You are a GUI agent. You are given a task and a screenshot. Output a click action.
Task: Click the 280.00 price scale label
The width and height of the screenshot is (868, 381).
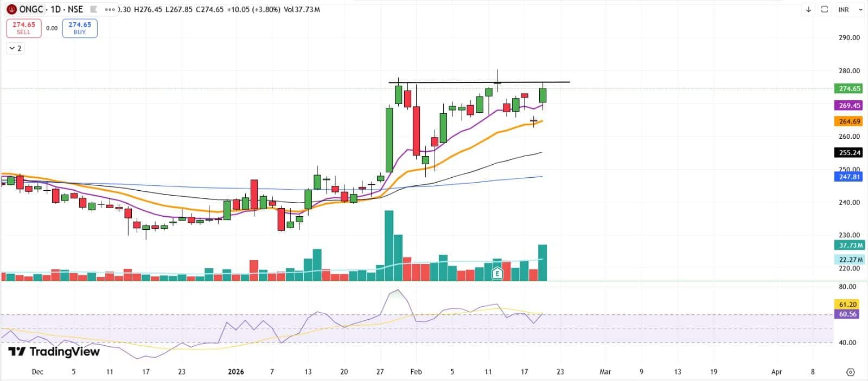pos(849,71)
